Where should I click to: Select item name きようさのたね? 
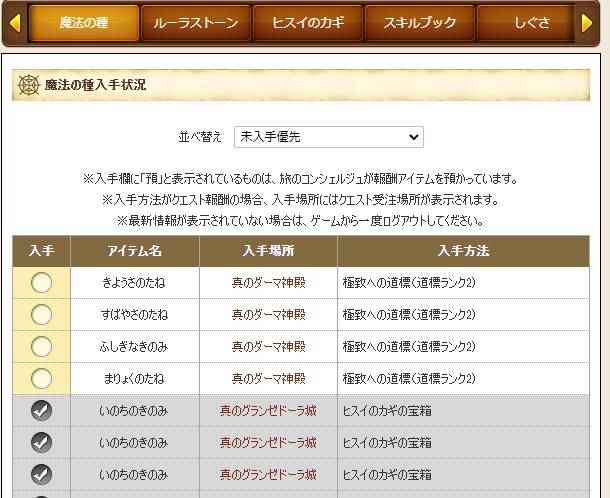(134, 282)
